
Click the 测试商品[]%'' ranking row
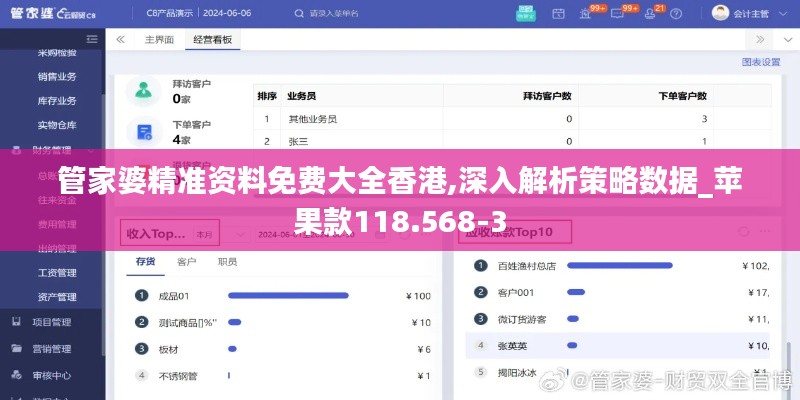coord(282,322)
